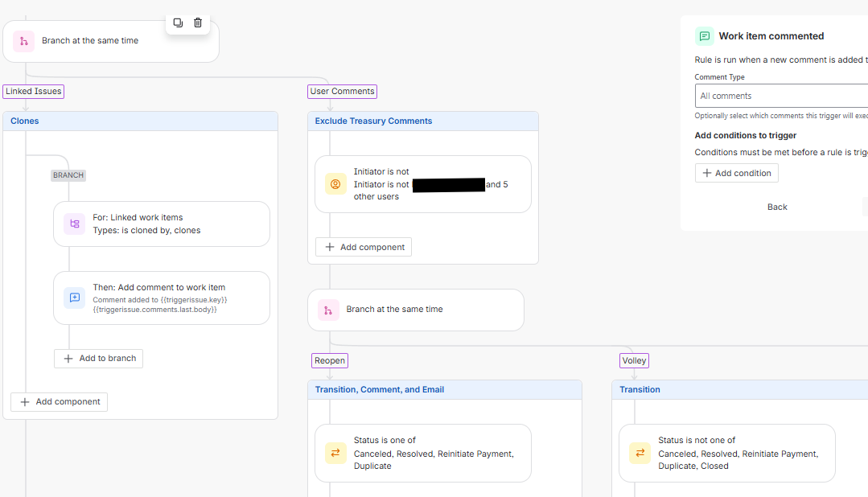Click the Work item commented trigger icon
868x497 pixels.
(x=704, y=36)
